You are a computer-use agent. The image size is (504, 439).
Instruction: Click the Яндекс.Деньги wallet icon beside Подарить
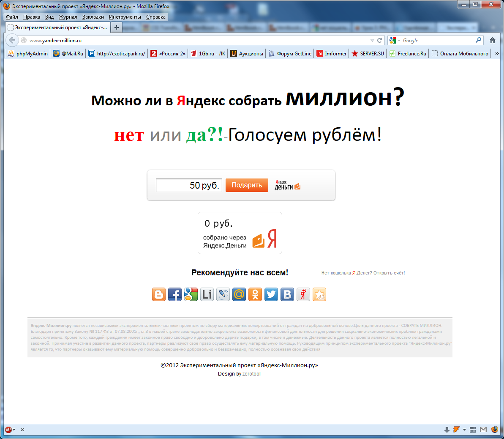click(297, 185)
